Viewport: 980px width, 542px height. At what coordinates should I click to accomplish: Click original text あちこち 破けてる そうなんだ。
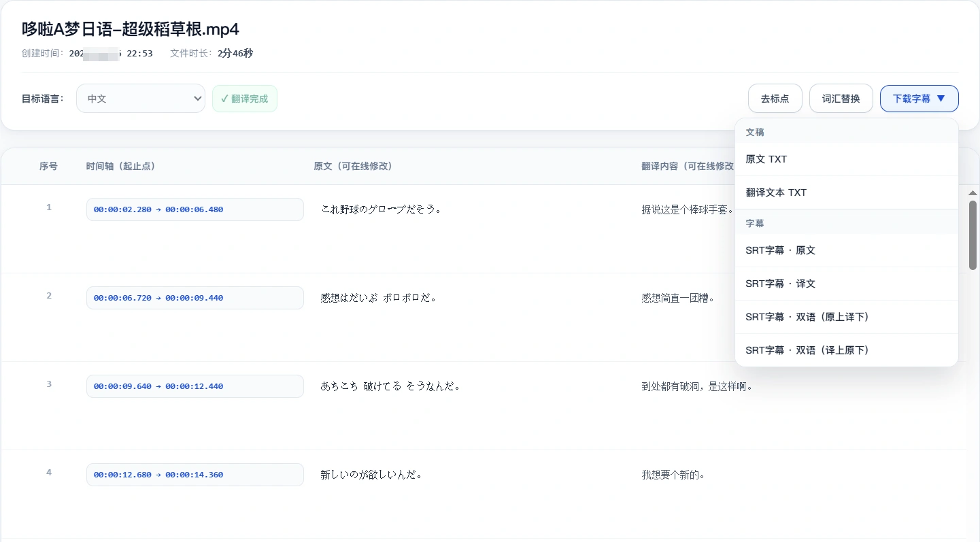pyautogui.click(x=390, y=386)
